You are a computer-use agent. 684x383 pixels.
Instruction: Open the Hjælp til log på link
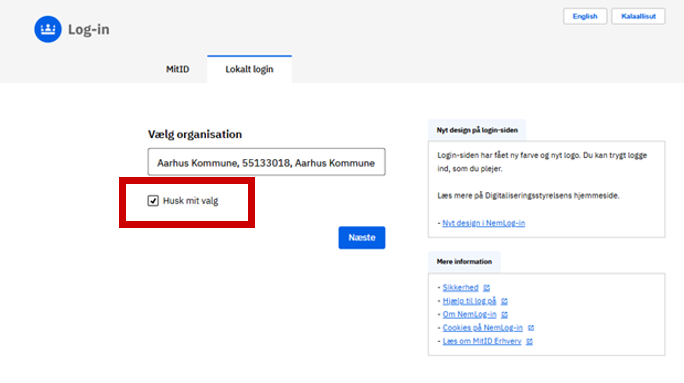(469, 301)
